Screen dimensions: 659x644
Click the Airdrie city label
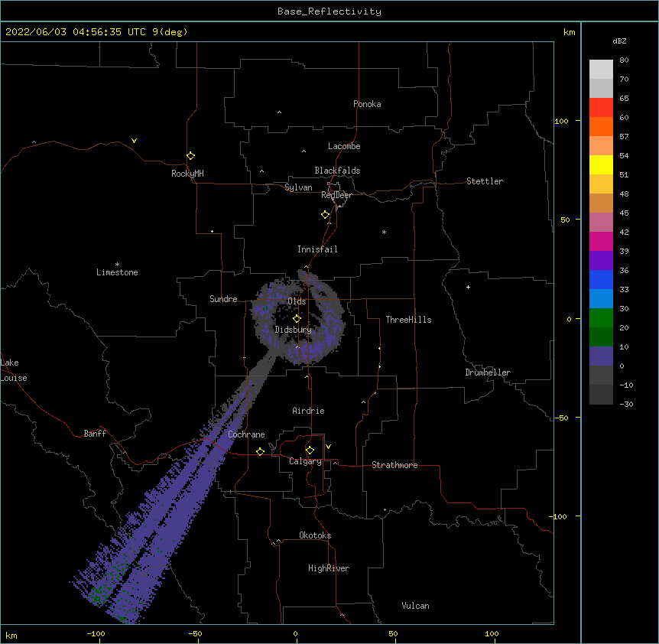[x=309, y=411]
